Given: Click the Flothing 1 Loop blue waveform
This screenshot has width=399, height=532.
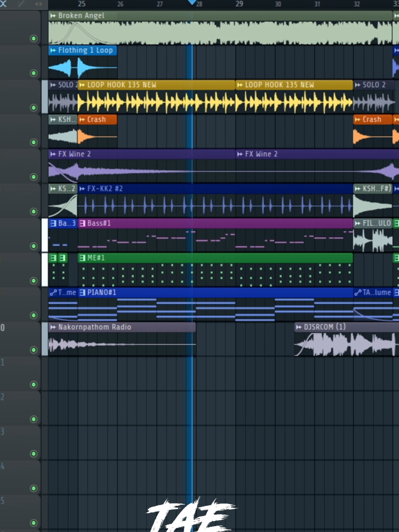Looking at the screenshot, I should pos(83,68).
